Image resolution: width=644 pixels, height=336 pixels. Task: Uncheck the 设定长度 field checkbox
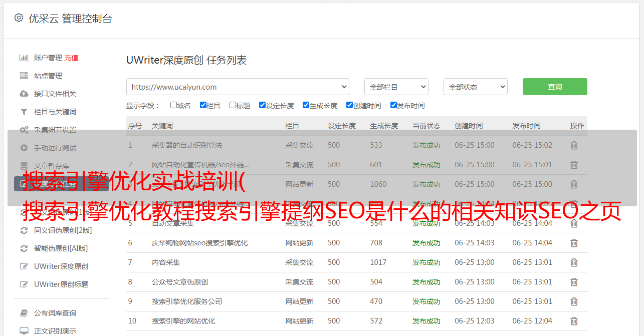262,105
